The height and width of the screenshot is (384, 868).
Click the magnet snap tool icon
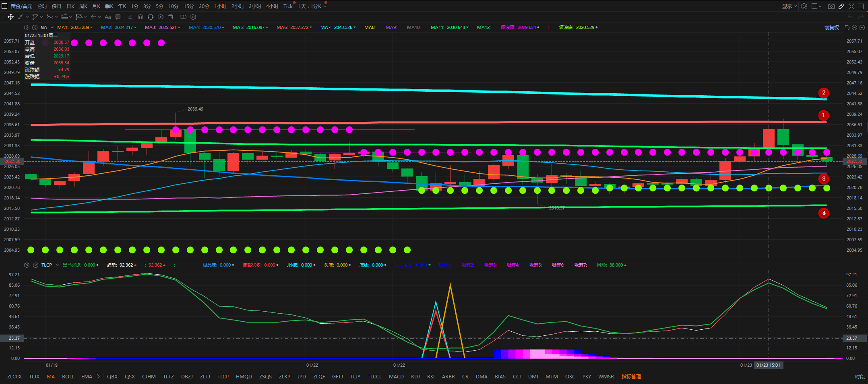pos(141,17)
